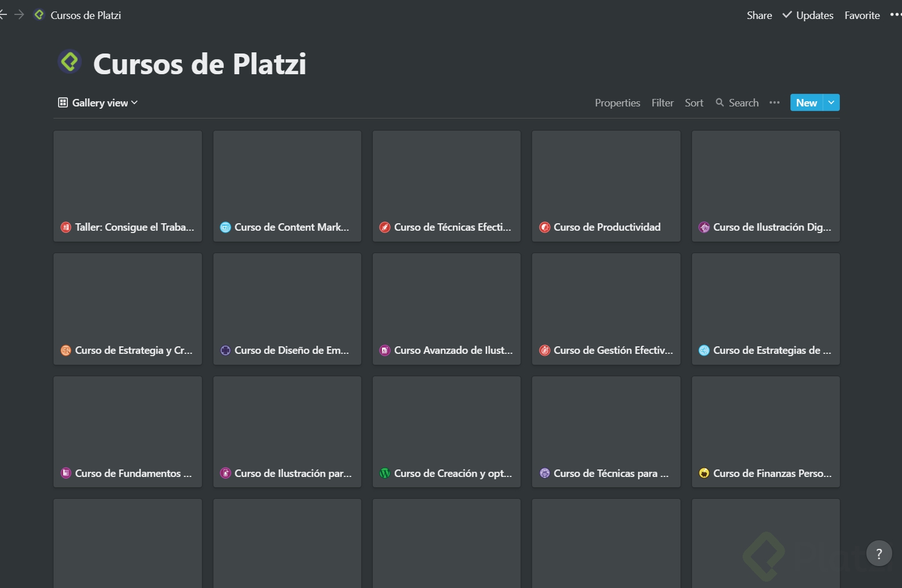
Task: Toggle Favorite for this page
Action: click(862, 16)
